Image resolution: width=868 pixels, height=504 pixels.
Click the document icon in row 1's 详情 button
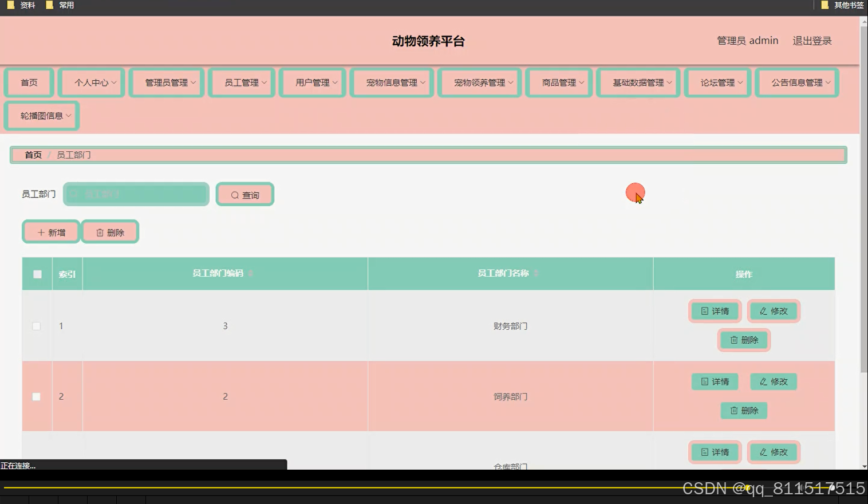coord(704,311)
